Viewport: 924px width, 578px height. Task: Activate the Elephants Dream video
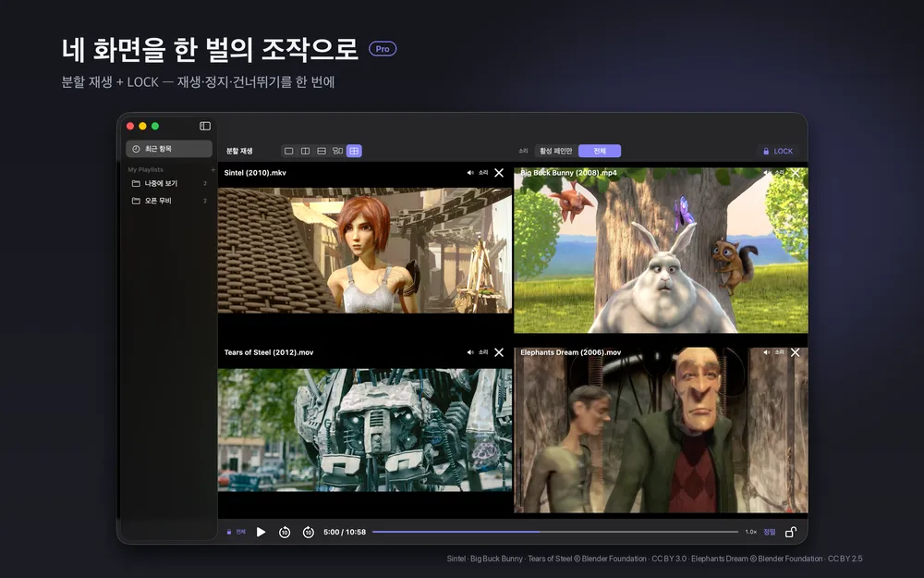click(x=661, y=430)
